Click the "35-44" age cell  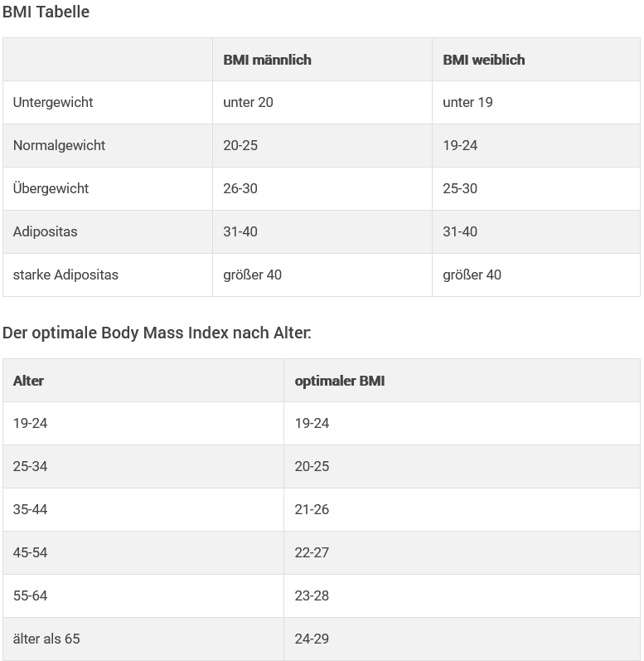pyautogui.click(x=30, y=510)
